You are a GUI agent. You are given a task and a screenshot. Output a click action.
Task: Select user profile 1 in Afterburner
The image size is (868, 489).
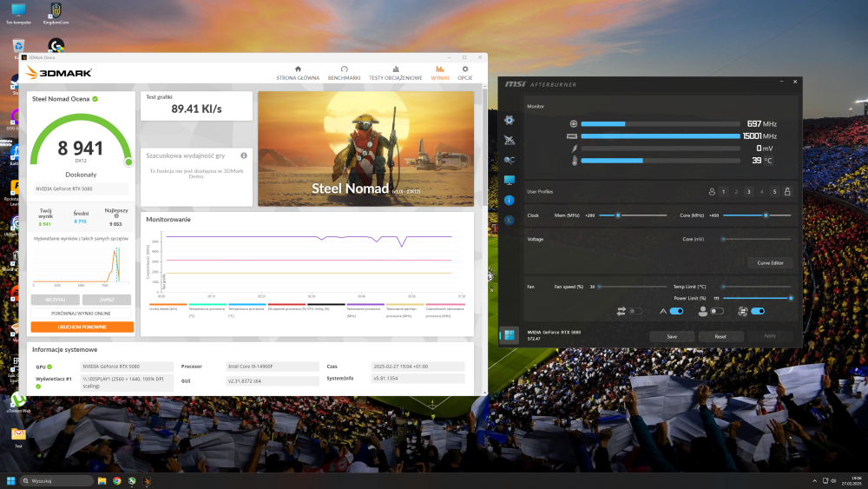(724, 192)
